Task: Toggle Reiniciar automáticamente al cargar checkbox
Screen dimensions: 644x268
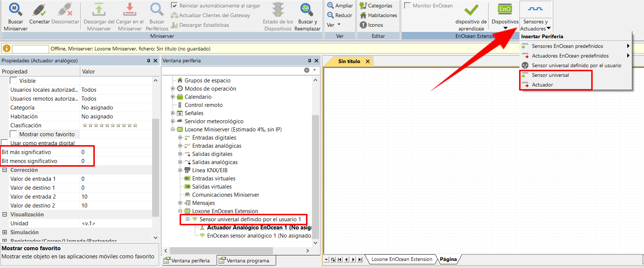Action: tap(174, 6)
